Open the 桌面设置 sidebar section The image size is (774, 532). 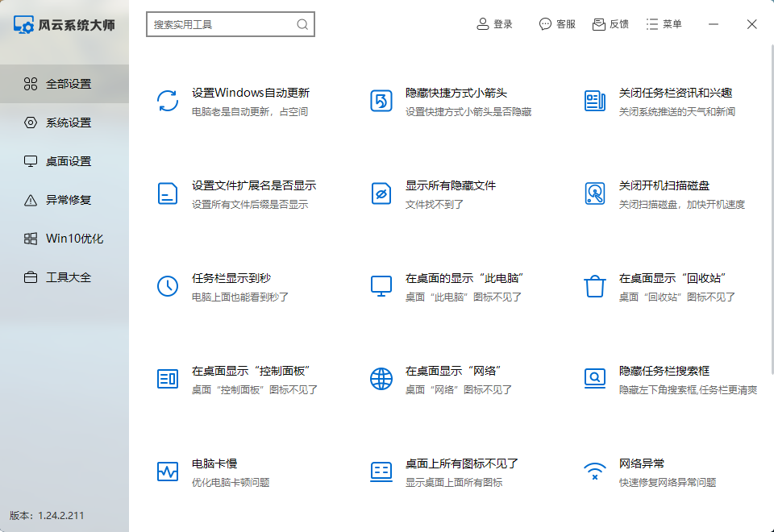point(64,161)
